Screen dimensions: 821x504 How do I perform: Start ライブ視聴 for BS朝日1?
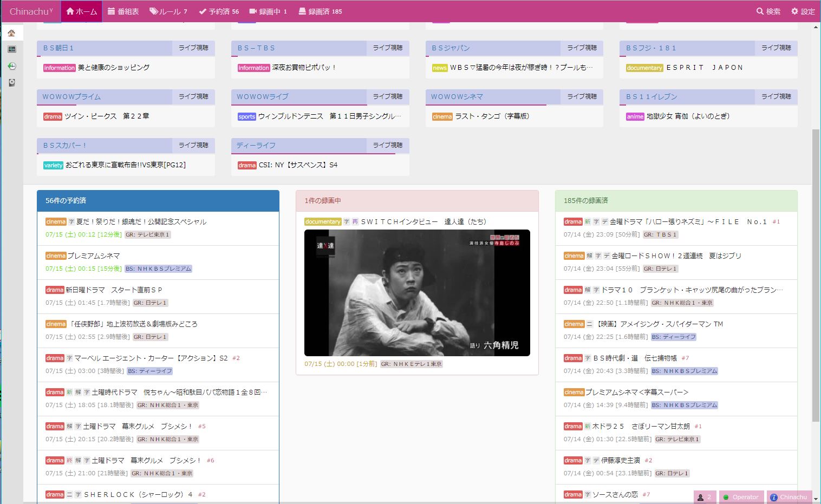[193, 48]
